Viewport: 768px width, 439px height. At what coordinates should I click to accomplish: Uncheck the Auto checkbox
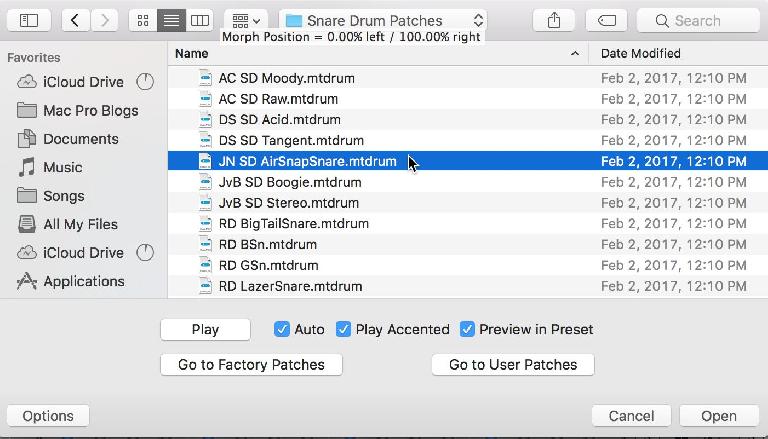(282, 329)
